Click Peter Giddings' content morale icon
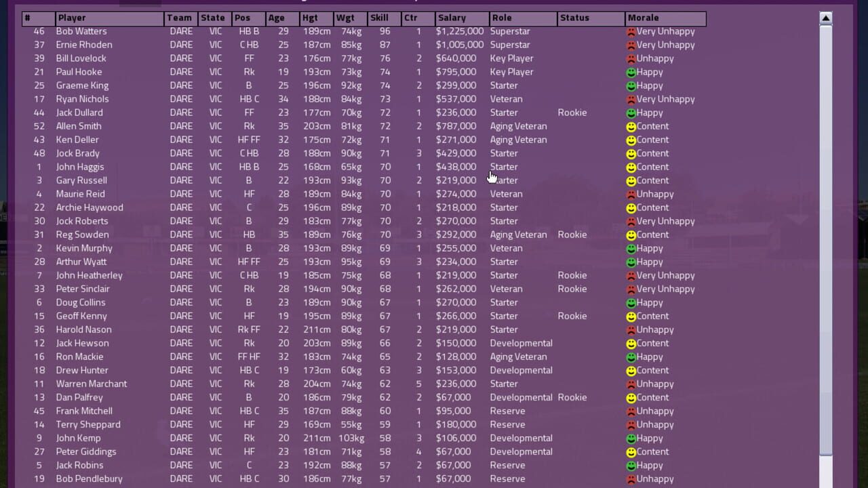Screen dimensions: 868x488 (631, 451)
